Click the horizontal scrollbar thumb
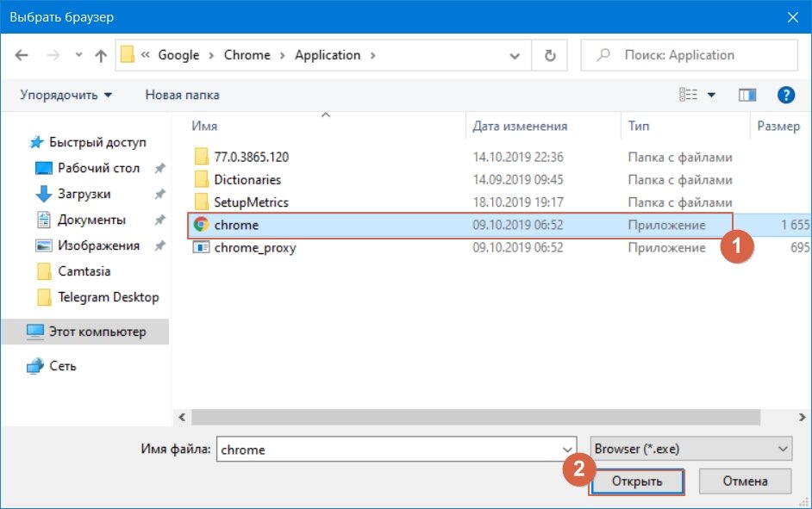Screen dimensions: 812x509 [x=476, y=417]
